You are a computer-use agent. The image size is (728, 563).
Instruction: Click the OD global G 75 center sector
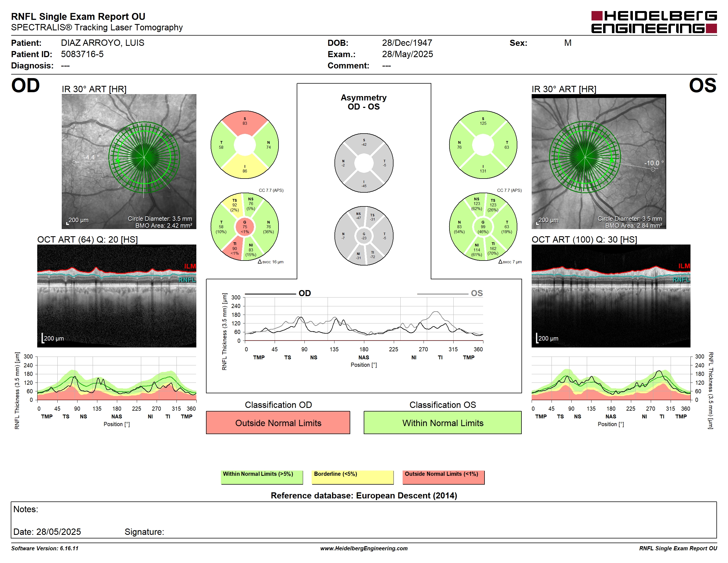click(245, 227)
